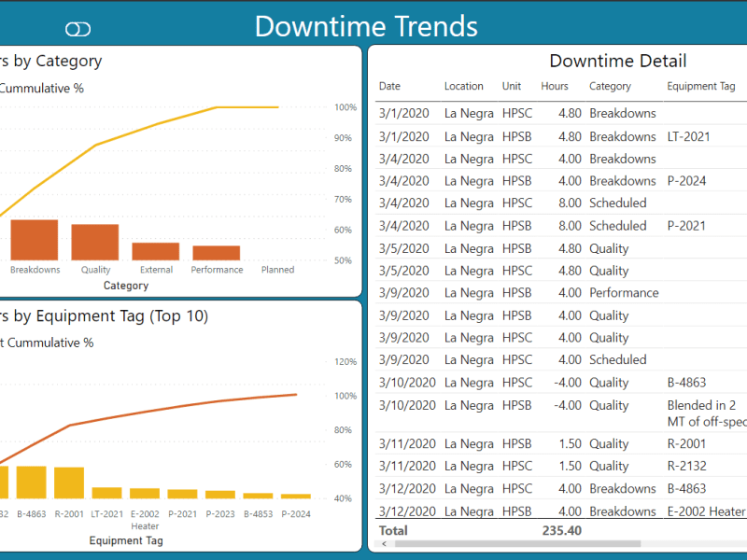747x560 pixels.
Task: Select the R-2001 equipment bar
Action: pyautogui.click(x=69, y=483)
